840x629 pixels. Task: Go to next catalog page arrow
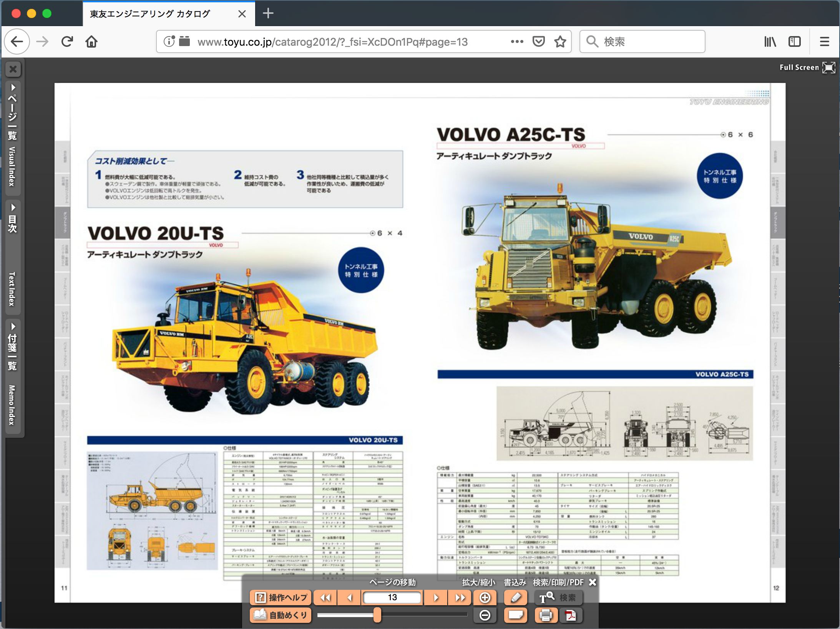tap(436, 598)
